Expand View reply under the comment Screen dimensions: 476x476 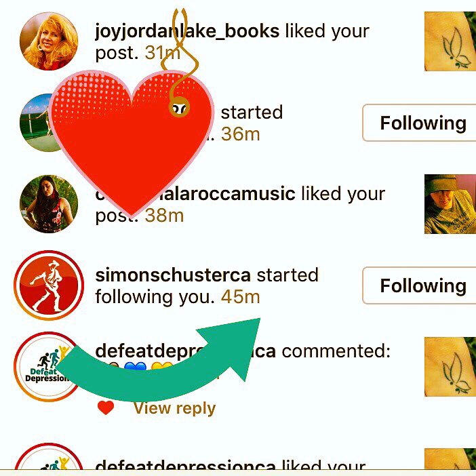[174, 408]
